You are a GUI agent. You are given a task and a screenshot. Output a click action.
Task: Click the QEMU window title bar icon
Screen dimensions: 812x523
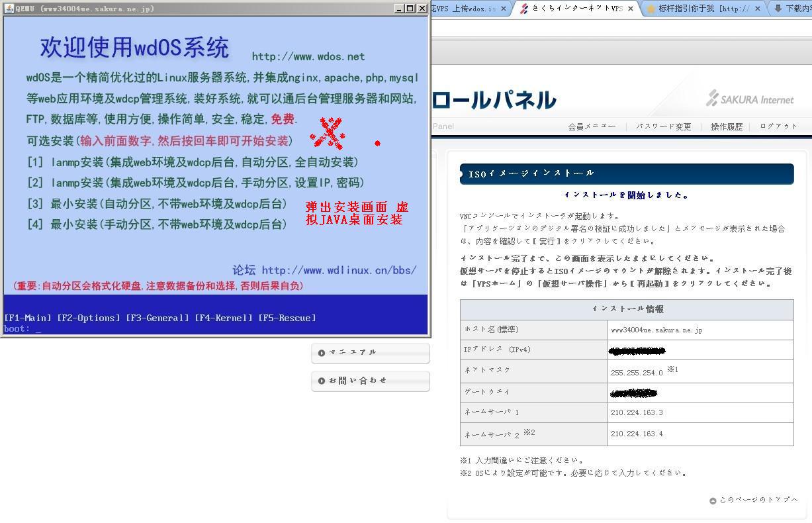[x=9, y=9]
